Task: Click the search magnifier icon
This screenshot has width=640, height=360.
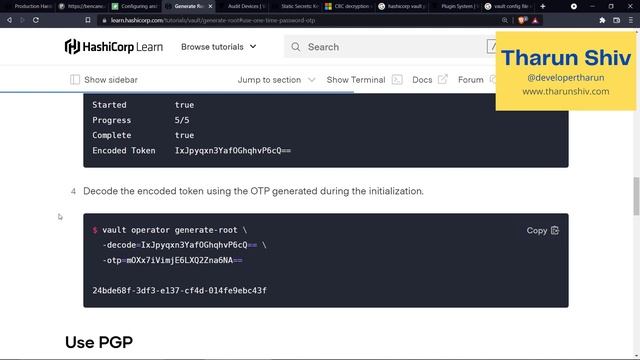Action: (296, 47)
